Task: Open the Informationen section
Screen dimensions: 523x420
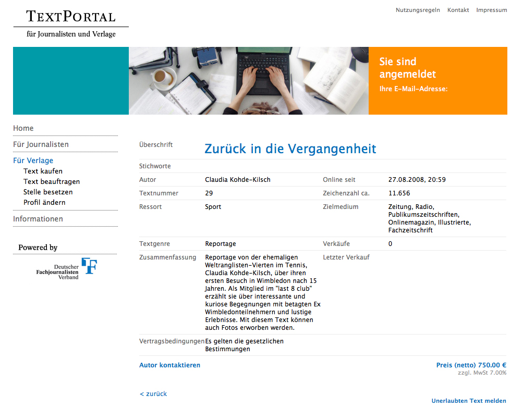Action: 38,219
